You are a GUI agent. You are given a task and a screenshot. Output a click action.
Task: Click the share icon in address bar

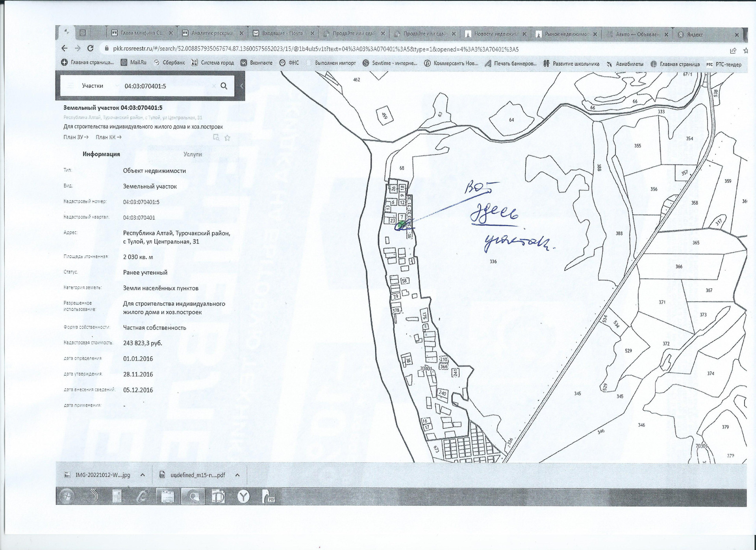(x=733, y=50)
